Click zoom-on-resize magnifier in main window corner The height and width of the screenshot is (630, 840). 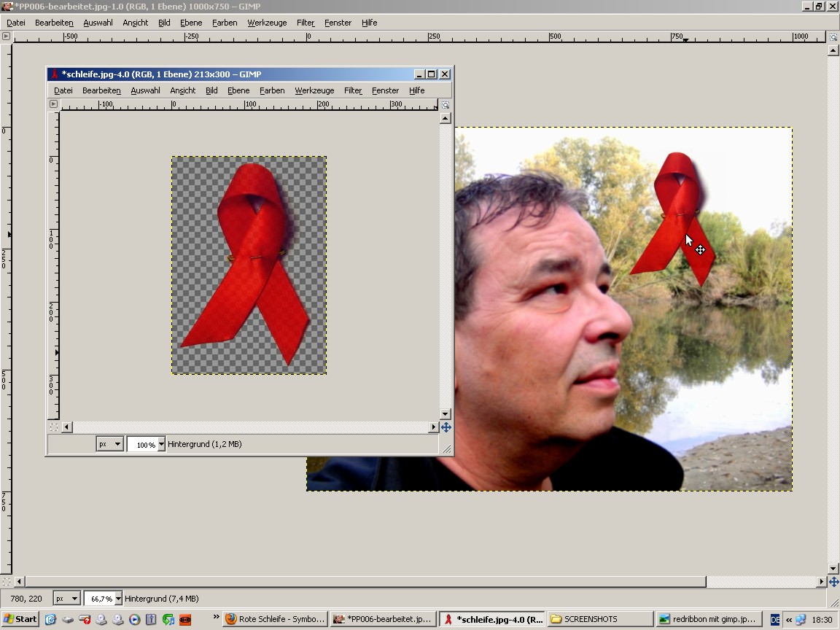click(833, 36)
